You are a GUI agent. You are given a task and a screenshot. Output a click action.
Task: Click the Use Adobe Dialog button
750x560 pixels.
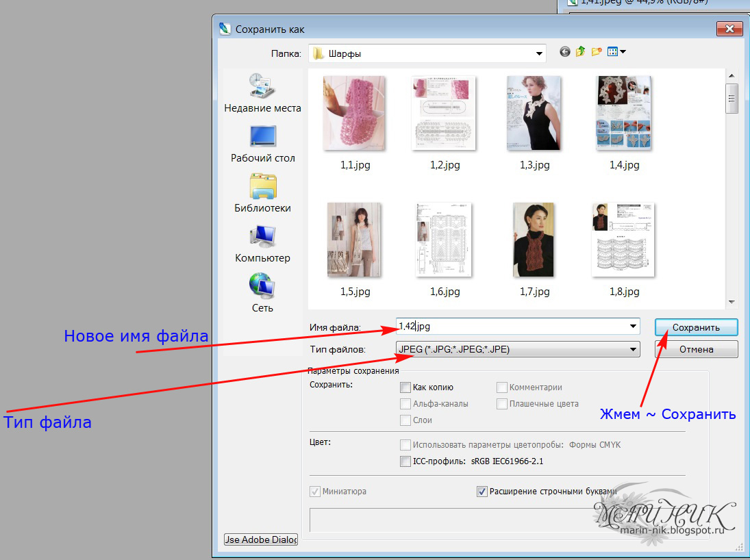tap(261, 539)
